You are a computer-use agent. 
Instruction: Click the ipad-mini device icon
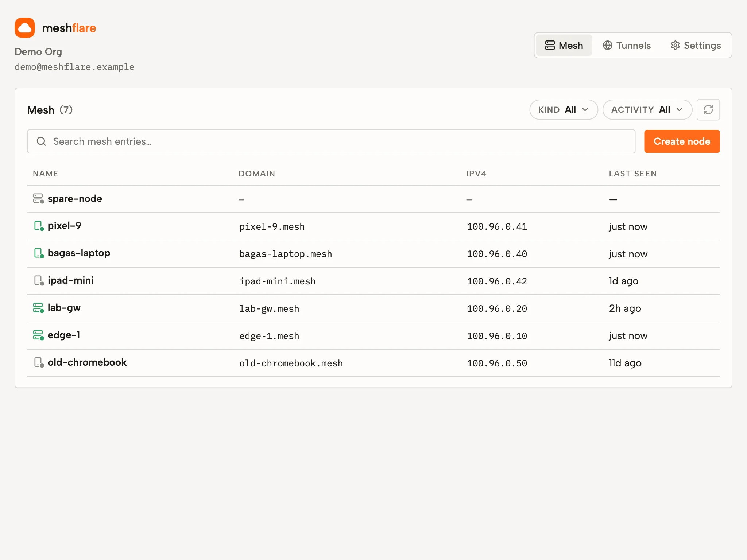(x=38, y=281)
